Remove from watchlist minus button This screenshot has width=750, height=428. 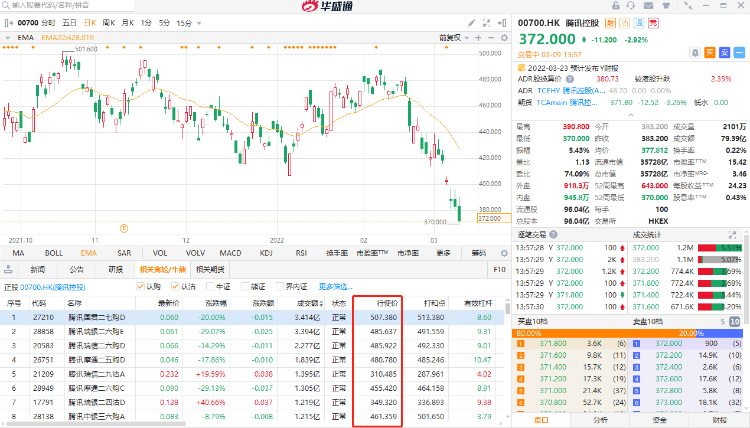(739, 53)
